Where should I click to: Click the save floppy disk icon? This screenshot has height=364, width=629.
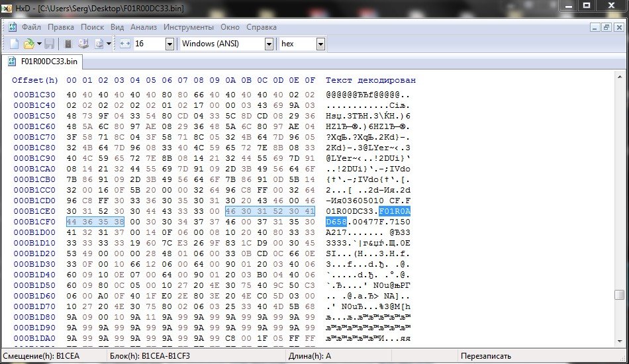[x=49, y=44]
